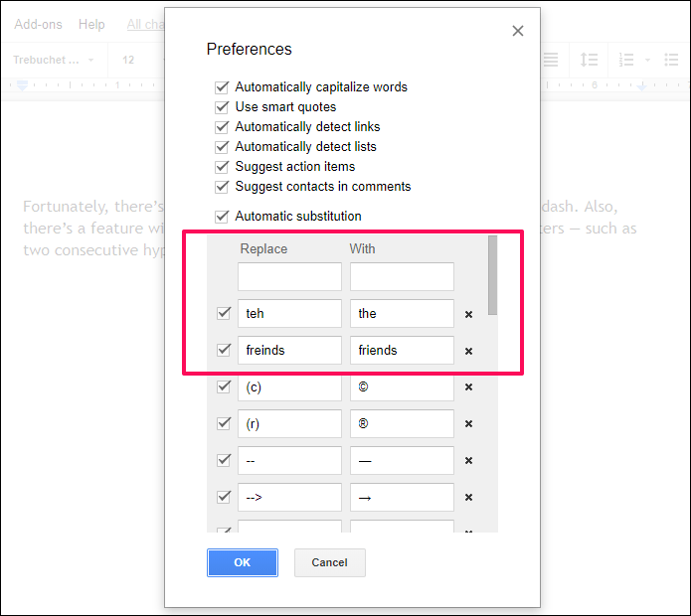Click the substitution list scrollbar thumb

[x=493, y=275]
